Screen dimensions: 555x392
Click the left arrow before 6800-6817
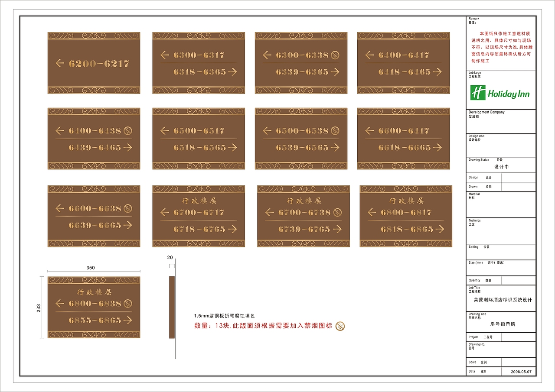click(x=372, y=212)
